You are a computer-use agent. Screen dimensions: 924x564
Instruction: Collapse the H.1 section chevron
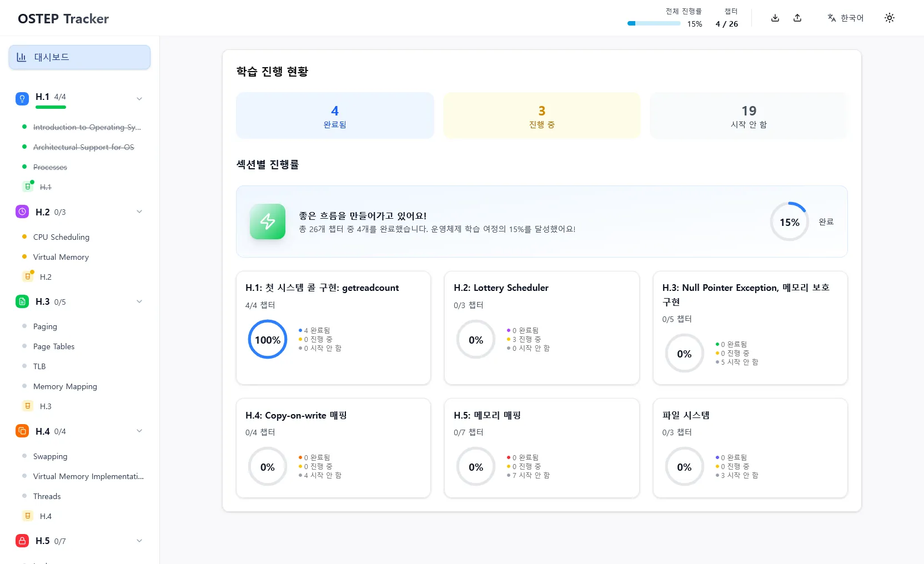click(x=139, y=99)
